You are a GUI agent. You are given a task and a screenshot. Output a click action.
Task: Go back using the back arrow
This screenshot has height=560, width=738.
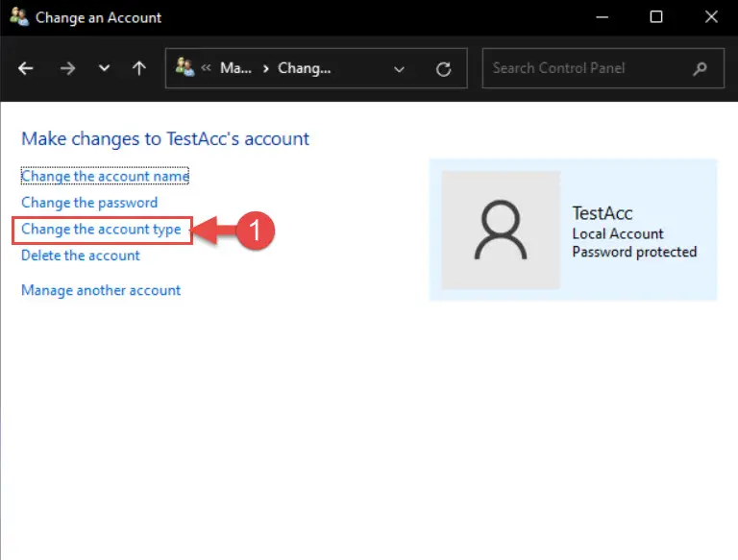pos(25,69)
